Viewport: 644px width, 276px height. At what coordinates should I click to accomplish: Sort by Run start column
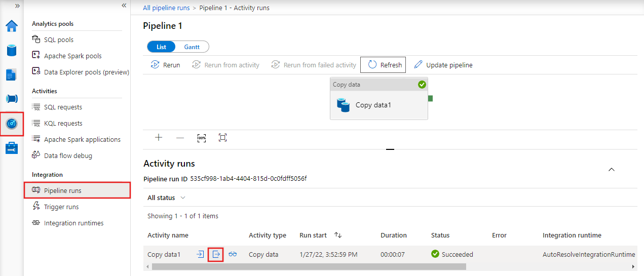pos(320,235)
